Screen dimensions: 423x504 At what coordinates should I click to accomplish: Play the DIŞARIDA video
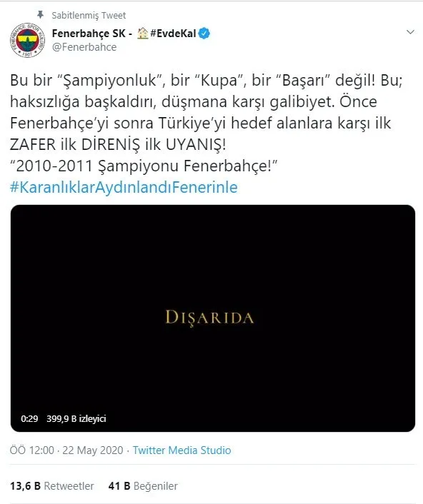coord(213,318)
